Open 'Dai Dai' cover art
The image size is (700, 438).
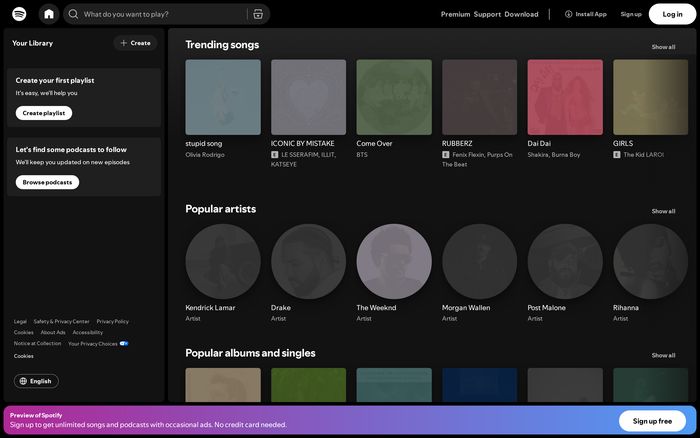565,97
